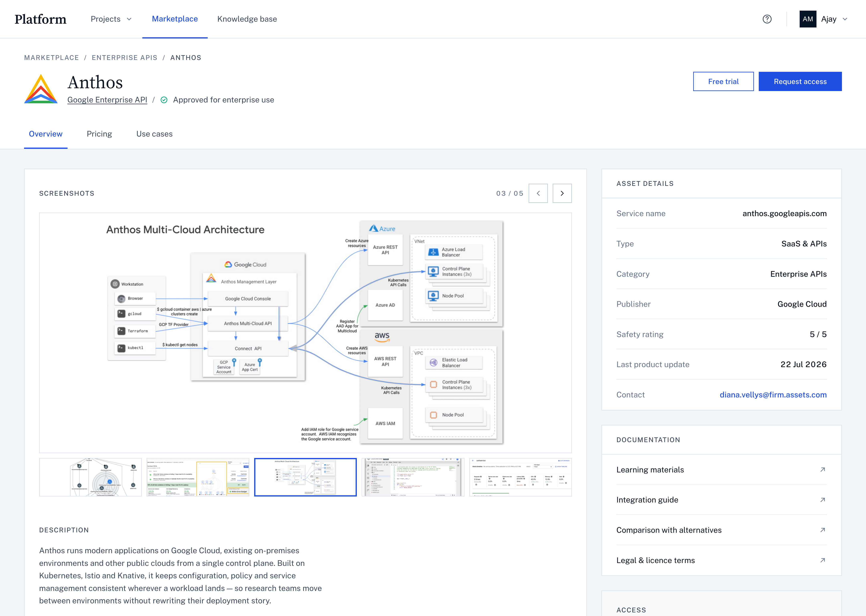Viewport: 866px width, 616px height.
Task: Click the Azure Load Balancer icon
Action: [433, 252]
